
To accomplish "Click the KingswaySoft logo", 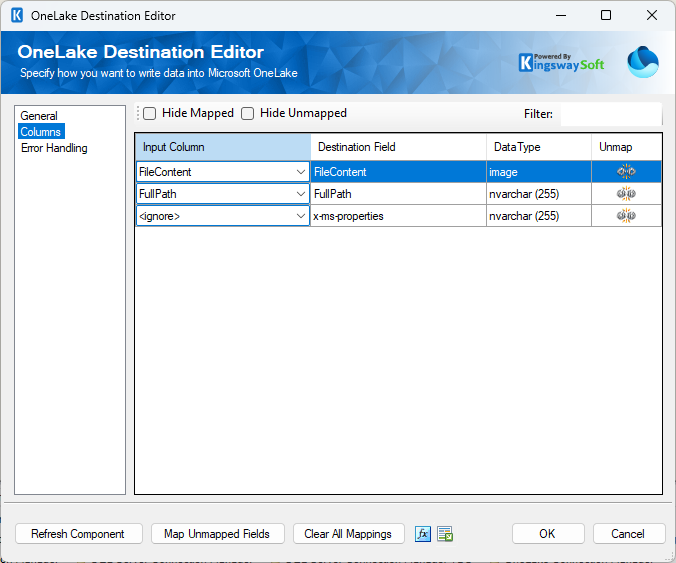I will 561,63.
